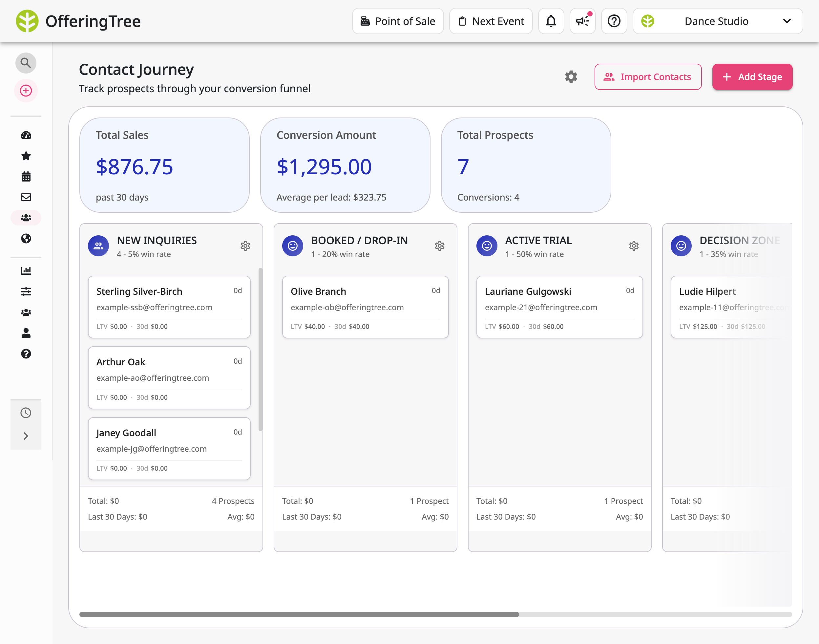Click 'Average per lead: $323.75' text
Screen dimensions: 819x644
coord(331,197)
